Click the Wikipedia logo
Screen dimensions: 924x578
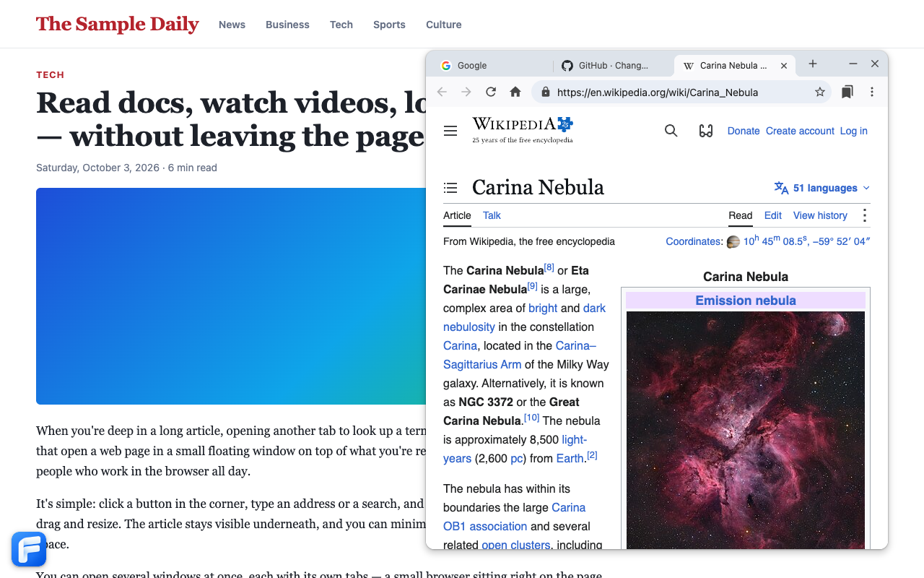tap(523, 130)
